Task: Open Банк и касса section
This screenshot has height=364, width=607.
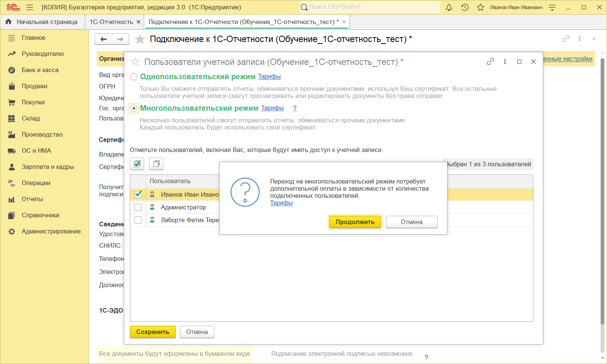Action: (x=40, y=70)
